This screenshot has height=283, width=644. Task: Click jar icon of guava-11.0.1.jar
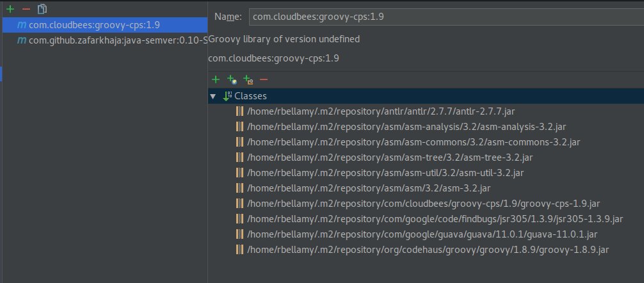(240, 234)
